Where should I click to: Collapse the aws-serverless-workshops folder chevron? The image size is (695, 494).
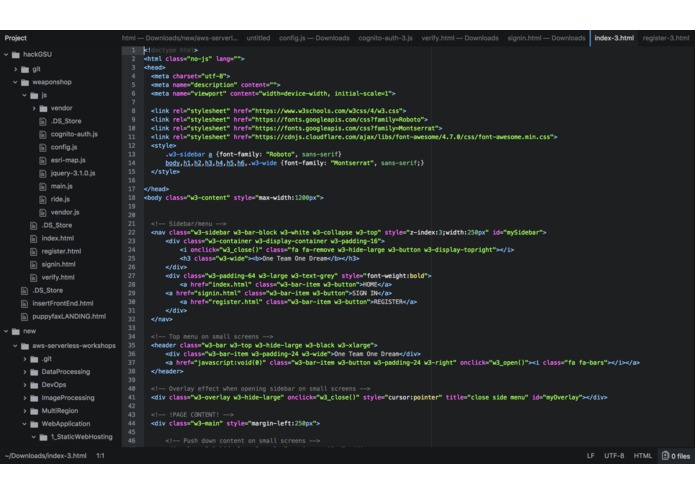coord(16,346)
